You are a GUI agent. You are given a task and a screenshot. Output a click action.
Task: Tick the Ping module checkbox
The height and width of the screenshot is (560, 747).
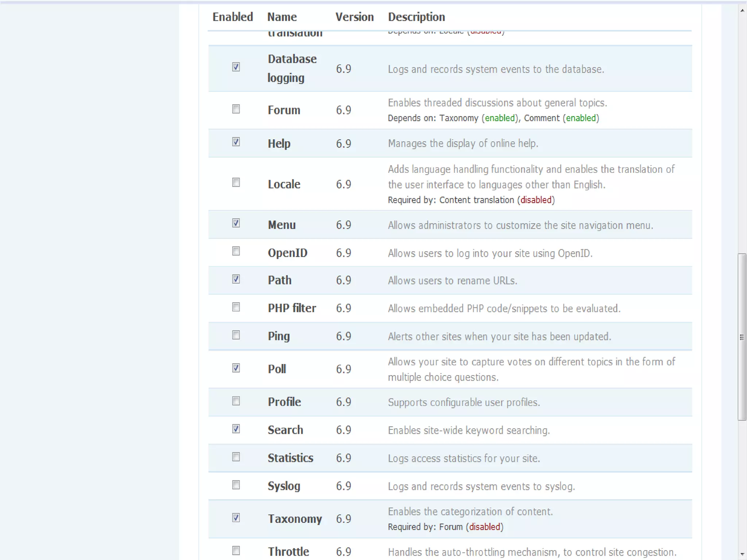[x=236, y=335]
